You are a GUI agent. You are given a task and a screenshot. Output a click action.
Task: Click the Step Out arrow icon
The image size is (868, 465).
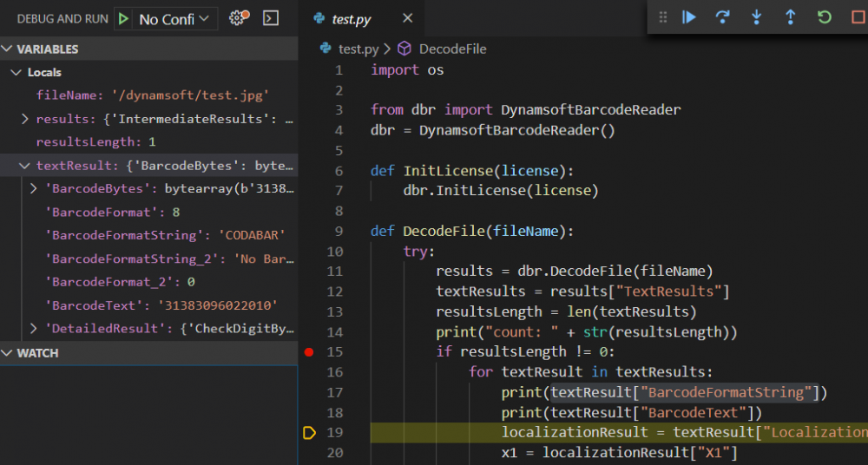click(790, 17)
